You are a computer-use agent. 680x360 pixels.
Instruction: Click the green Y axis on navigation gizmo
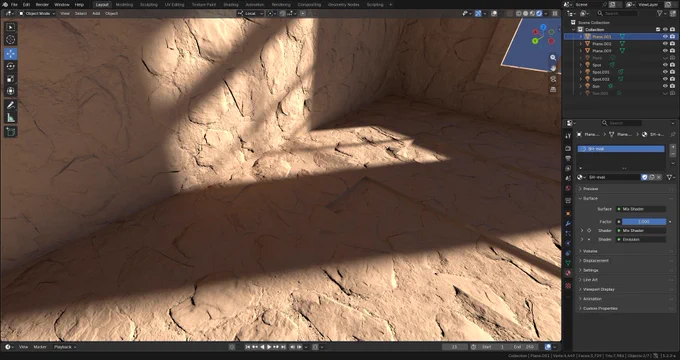click(535, 41)
